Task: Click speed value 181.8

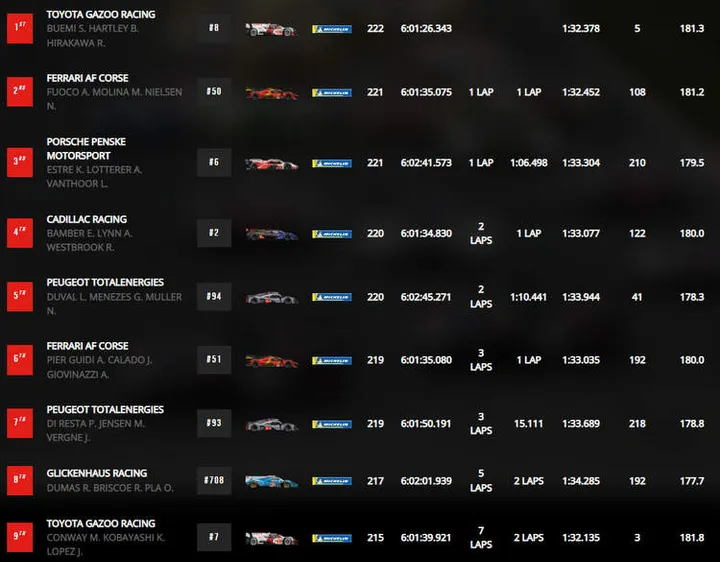Action: pyautogui.click(x=692, y=538)
